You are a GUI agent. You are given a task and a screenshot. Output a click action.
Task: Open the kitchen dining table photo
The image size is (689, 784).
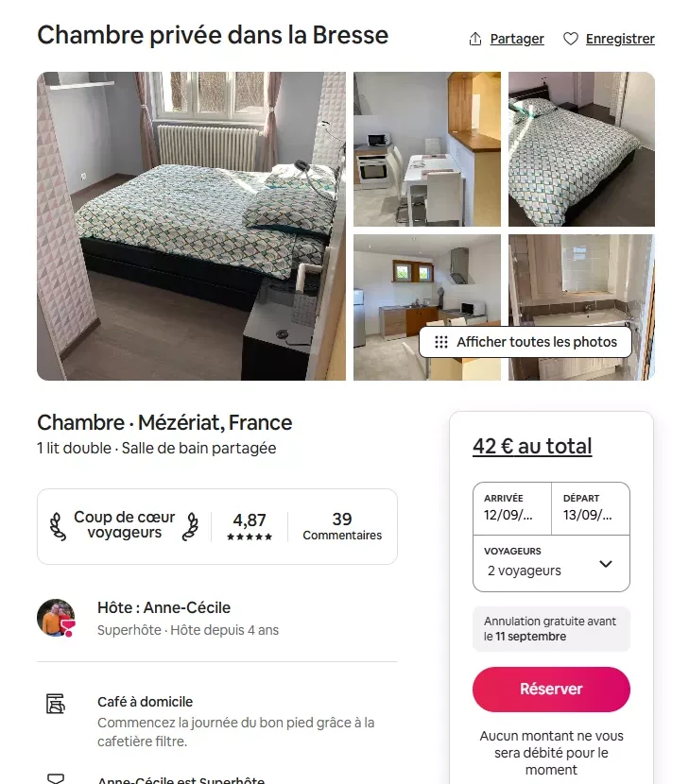[427, 149]
